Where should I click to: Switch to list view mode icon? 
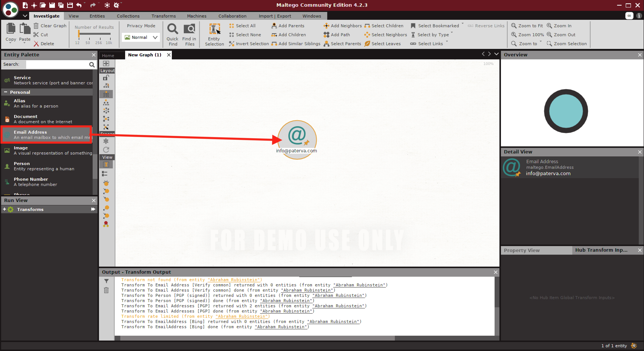coord(105,173)
